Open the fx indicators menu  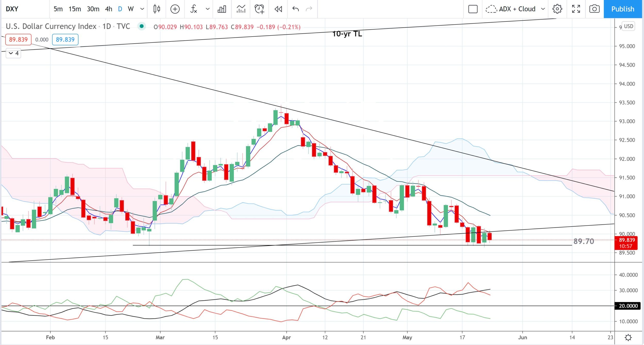click(193, 9)
